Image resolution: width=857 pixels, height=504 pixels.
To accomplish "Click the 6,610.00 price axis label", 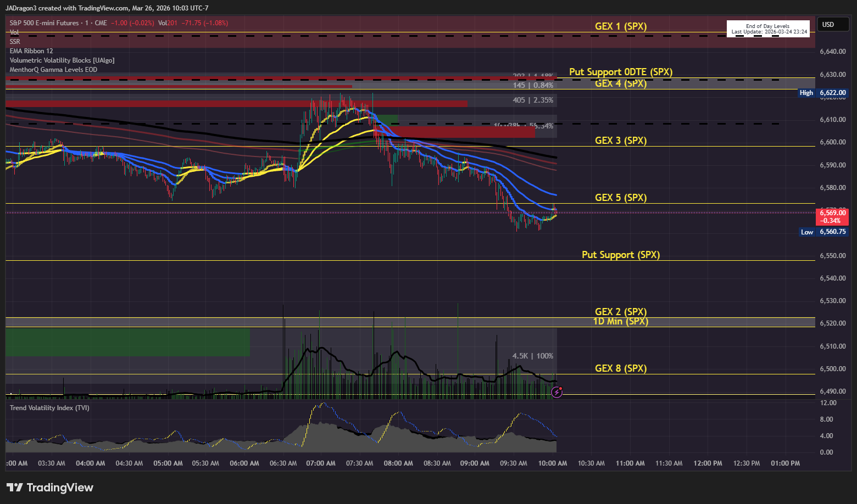I will tap(833, 120).
